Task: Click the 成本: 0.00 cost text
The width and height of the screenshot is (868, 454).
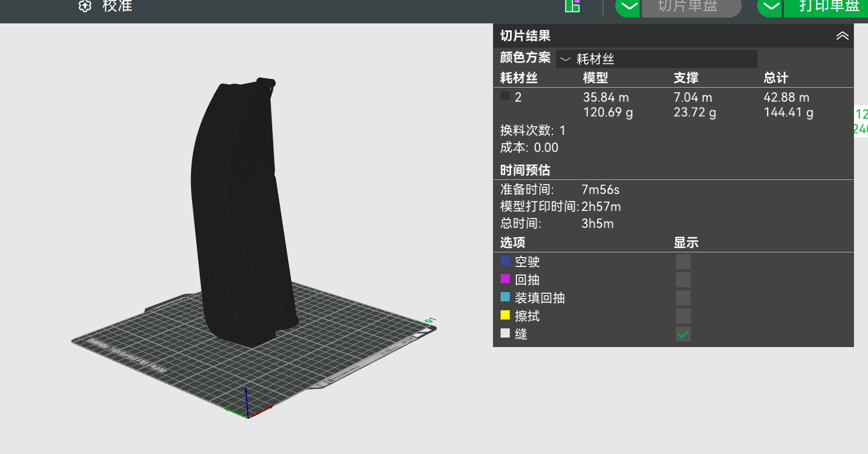Action: (x=529, y=148)
